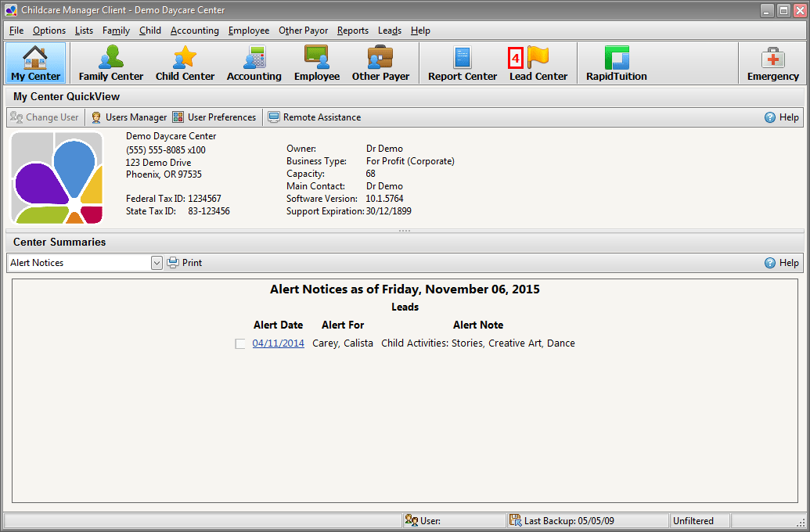The height and width of the screenshot is (532, 810).
Task: Open the Emergency first-aid kit
Action: 772,63
